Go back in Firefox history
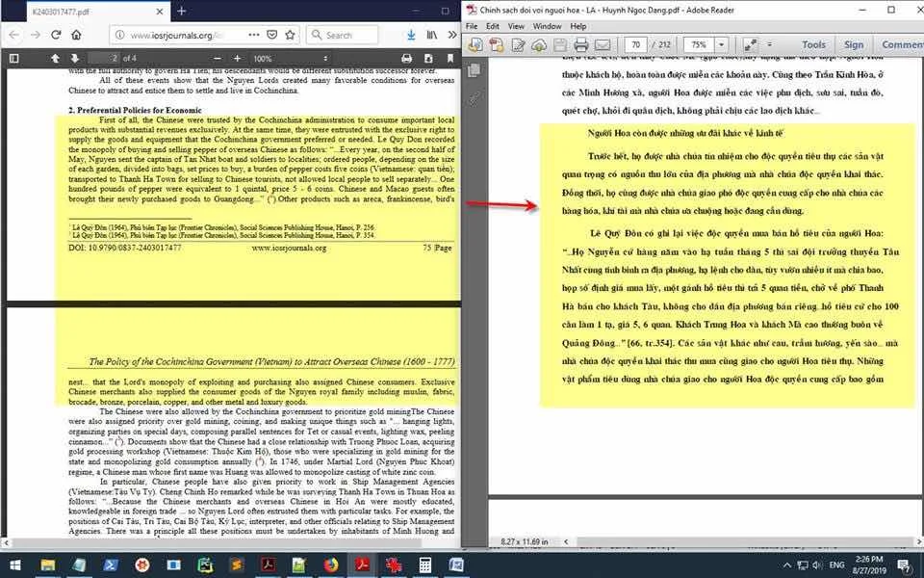This screenshot has height=578, width=924. point(14,35)
